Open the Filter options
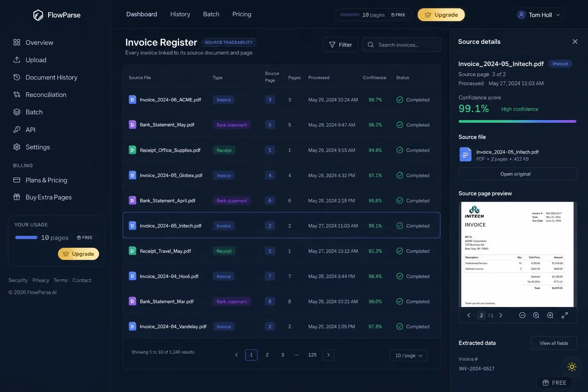 [340, 45]
